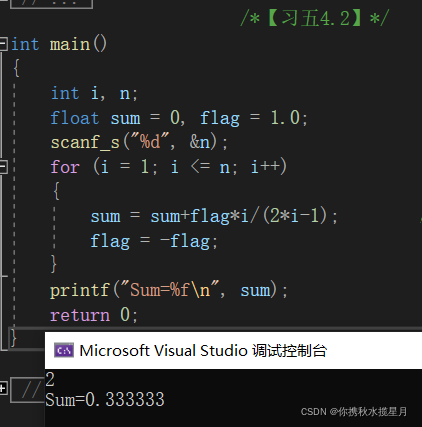
Task: Click the 'return 0;' statement
Action: click(x=94, y=315)
